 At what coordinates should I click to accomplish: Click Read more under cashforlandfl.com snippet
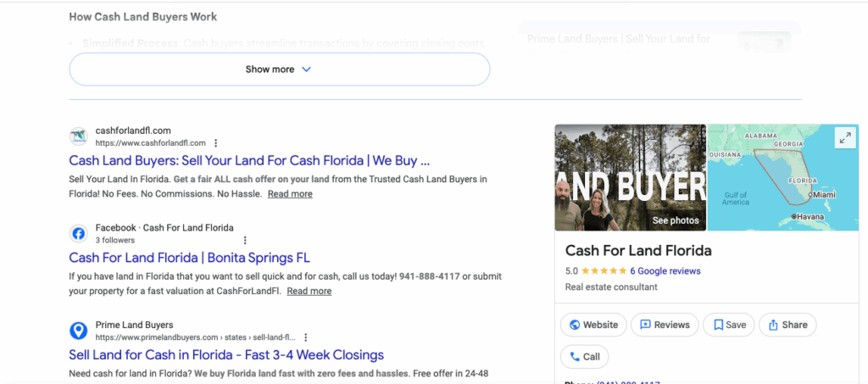click(x=290, y=193)
